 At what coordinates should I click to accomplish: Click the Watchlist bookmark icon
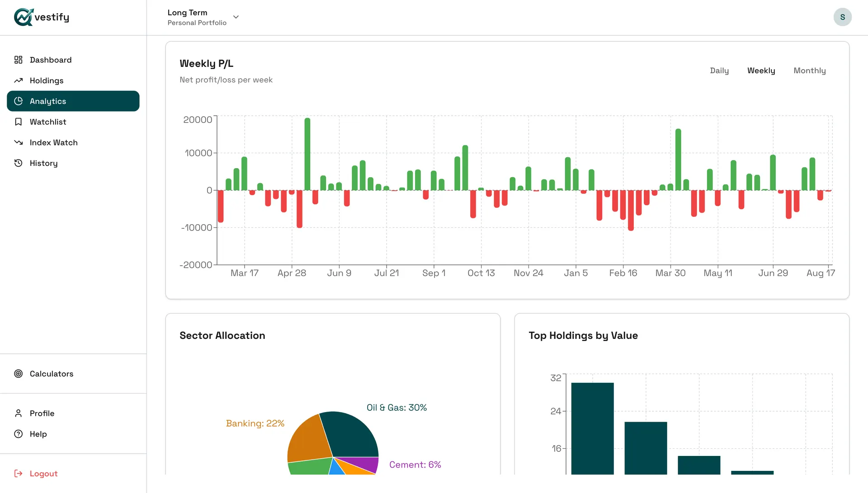coord(18,122)
